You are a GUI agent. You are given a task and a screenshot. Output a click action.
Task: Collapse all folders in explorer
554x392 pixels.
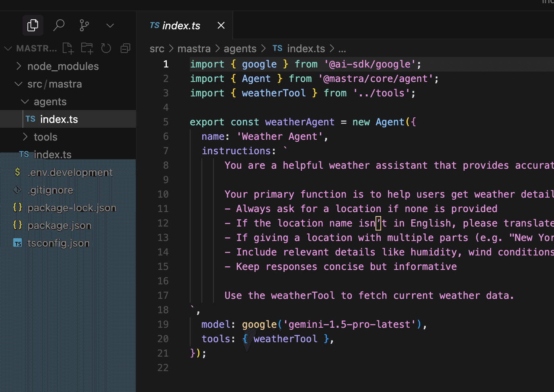(x=125, y=49)
